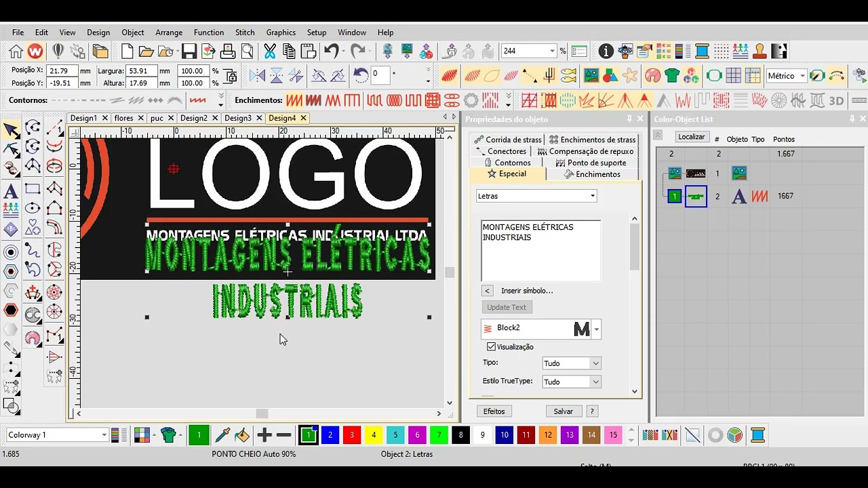Viewport: 868px width, 488px height.
Task: Open the Enchimentos properties tab
Action: pos(592,174)
